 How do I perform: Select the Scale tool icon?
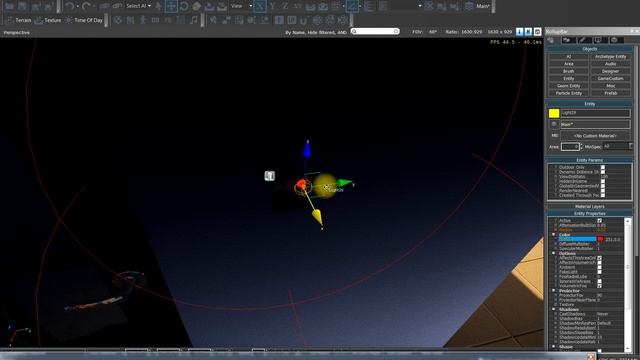click(x=196, y=6)
